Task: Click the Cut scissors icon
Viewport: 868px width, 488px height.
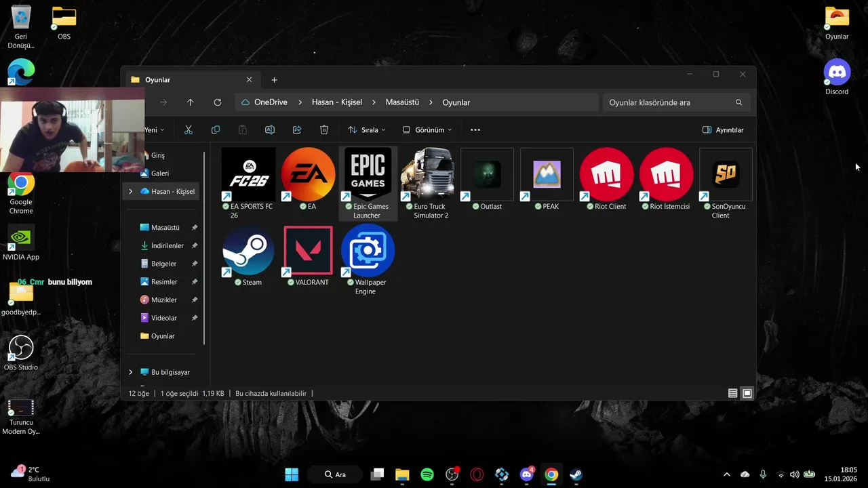Action: pyautogui.click(x=189, y=129)
